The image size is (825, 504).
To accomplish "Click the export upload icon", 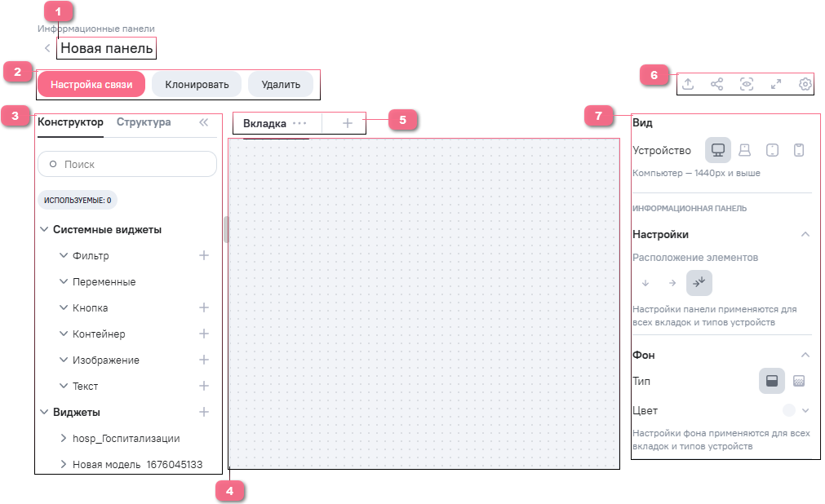I will [x=688, y=84].
